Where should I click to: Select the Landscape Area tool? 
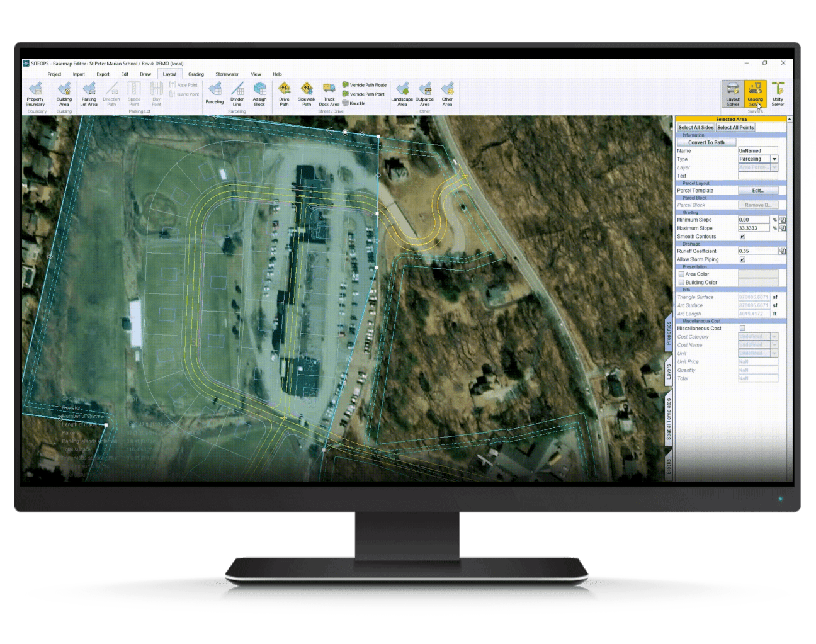point(402,94)
